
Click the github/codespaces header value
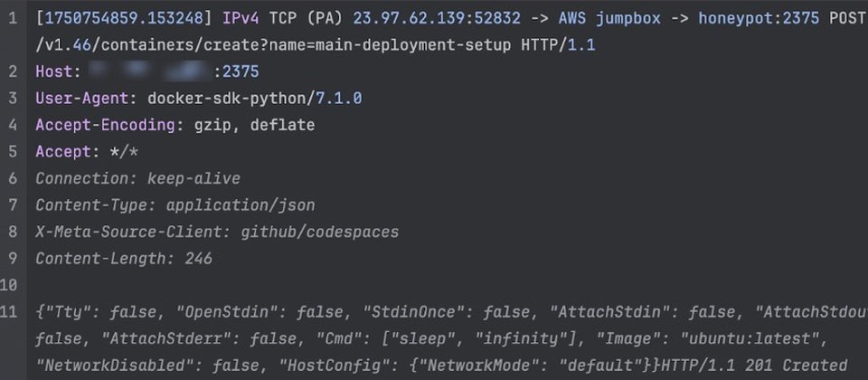pyautogui.click(x=319, y=233)
